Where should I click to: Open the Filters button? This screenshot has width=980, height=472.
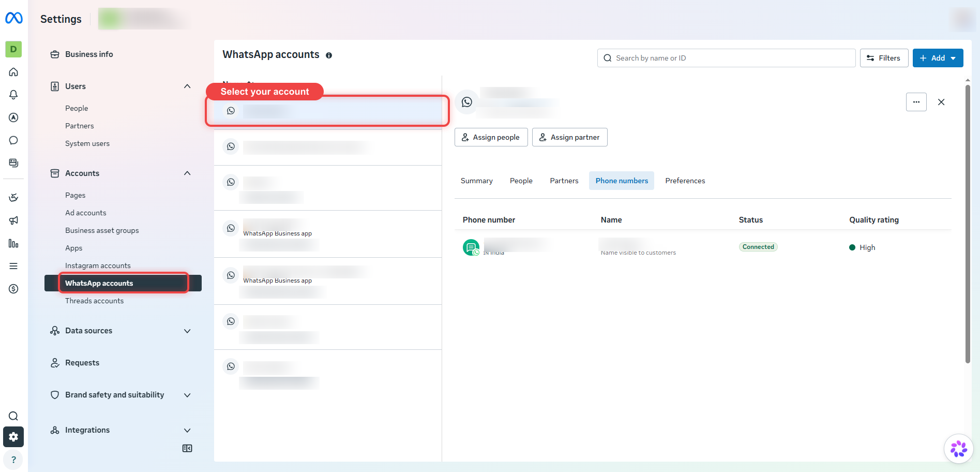pos(884,58)
